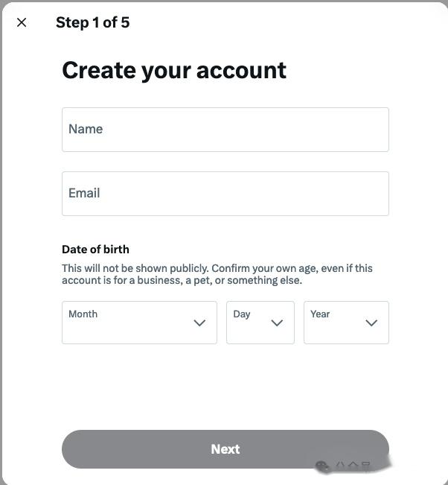Click the WeChat watermark icon
The height and width of the screenshot is (485, 448).
point(322,466)
